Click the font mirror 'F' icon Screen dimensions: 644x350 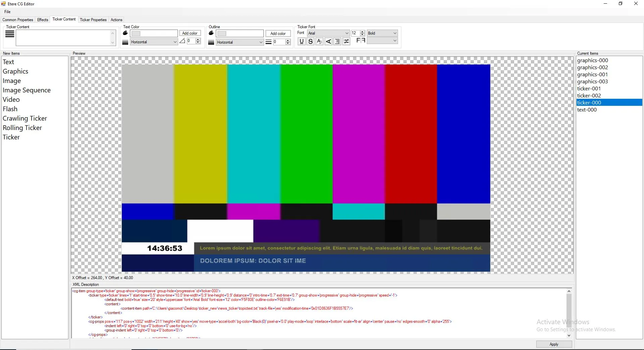pos(360,41)
